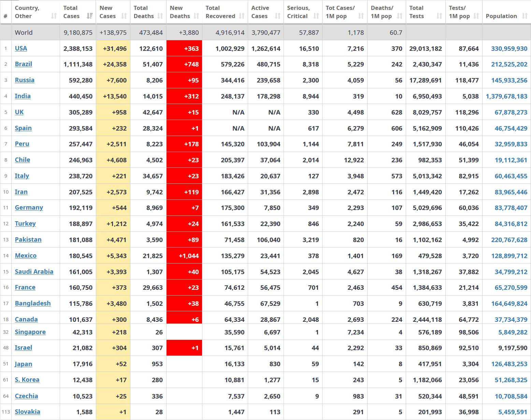The width and height of the screenshot is (531, 420).
Task: Open the USA country link
Action: click(21, 48)
